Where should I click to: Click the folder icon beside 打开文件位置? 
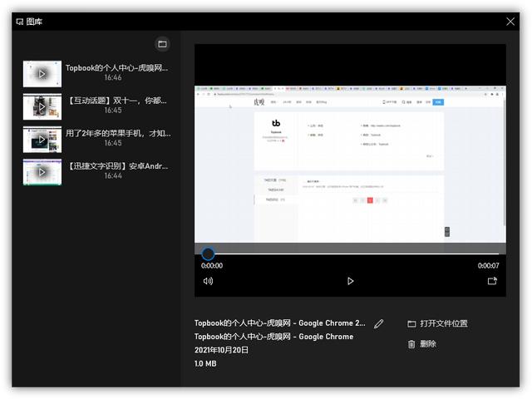[411, 323]
